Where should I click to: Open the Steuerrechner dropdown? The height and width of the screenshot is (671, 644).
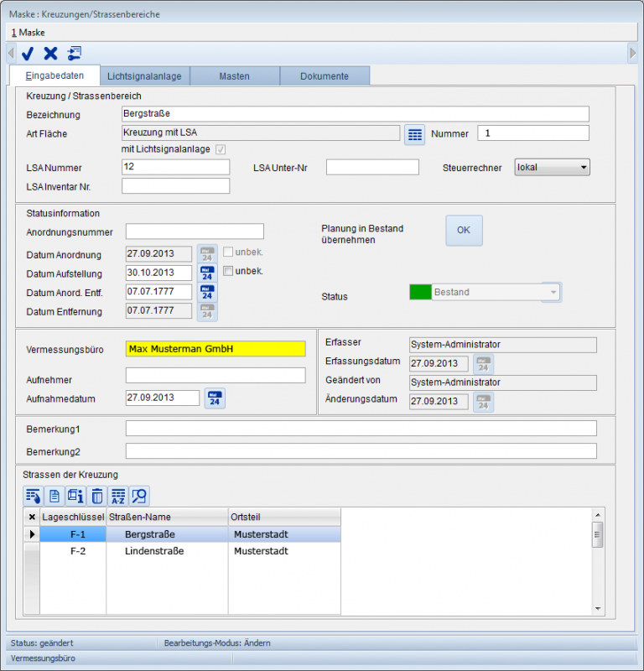552,167
